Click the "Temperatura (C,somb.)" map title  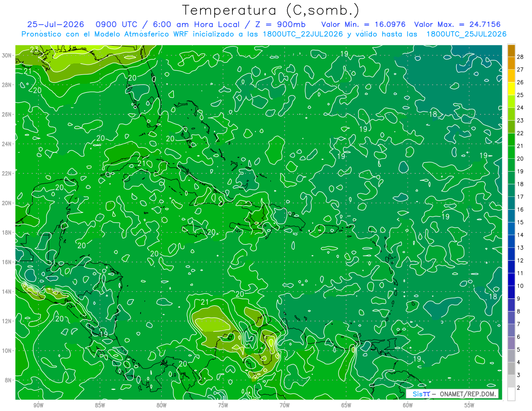pos(271,10)
